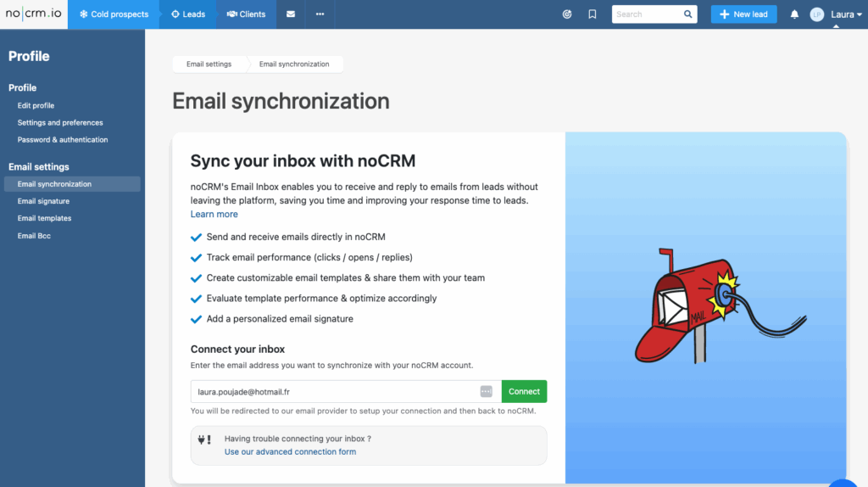The height and width of the screenshot is (487, 868).
Task: Use our advanced connection form link
Action: [x=290, y=452]
